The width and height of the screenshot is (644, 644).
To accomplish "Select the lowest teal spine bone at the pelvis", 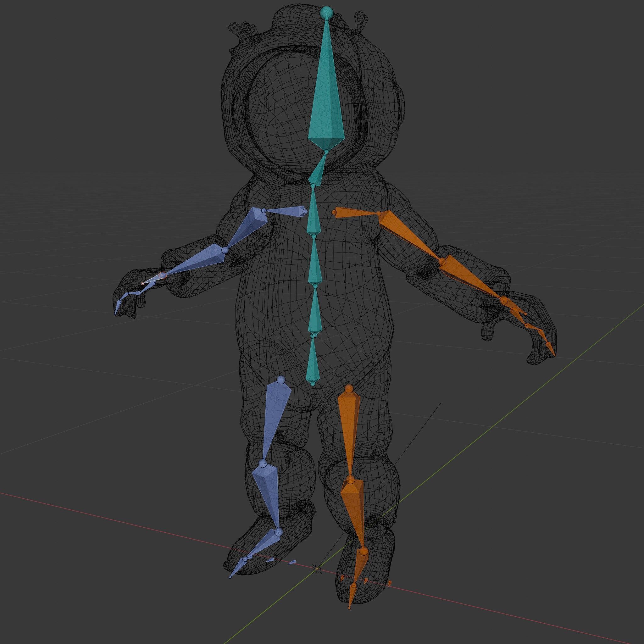I will click(313, 361).
